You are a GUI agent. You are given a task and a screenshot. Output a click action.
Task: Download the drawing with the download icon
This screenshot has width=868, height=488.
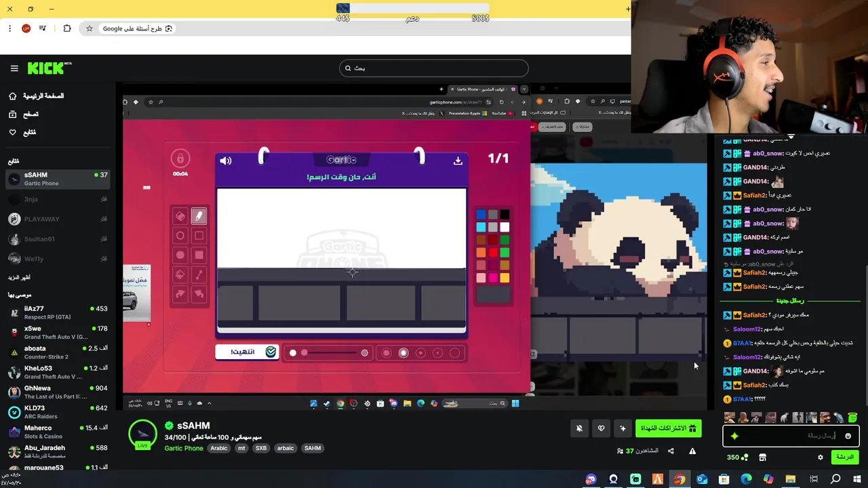click(458, 161)
